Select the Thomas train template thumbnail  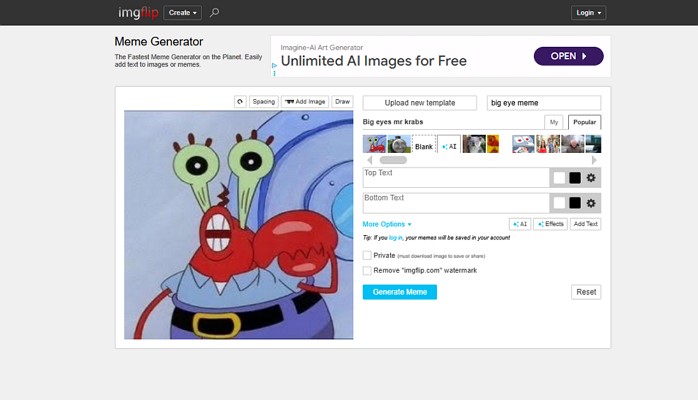pyautogui.click(x=399, y=144)
